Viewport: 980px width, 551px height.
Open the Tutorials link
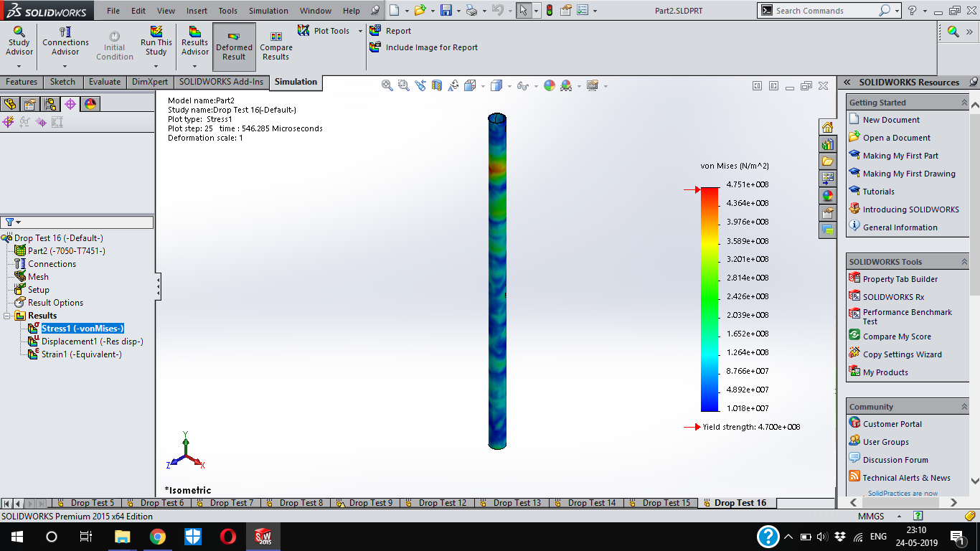(x=878, y=192)
